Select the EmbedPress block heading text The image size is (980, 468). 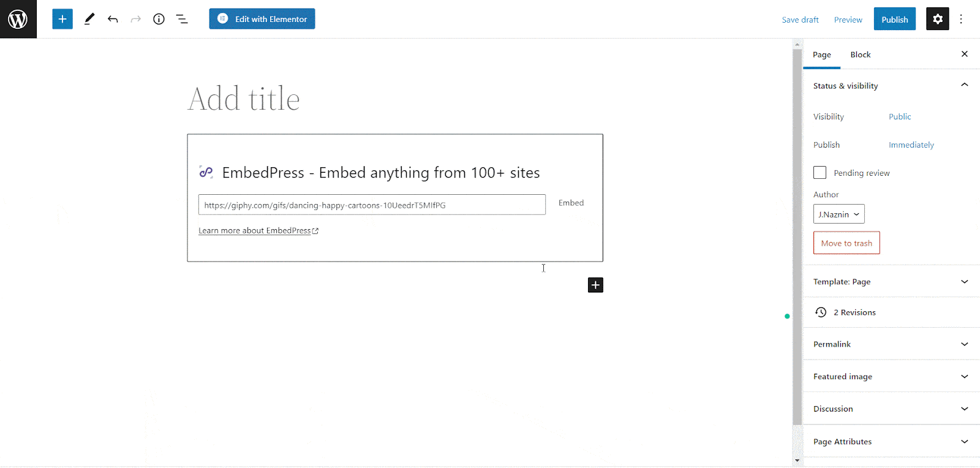pyautogui.click(x=381, y=173)
